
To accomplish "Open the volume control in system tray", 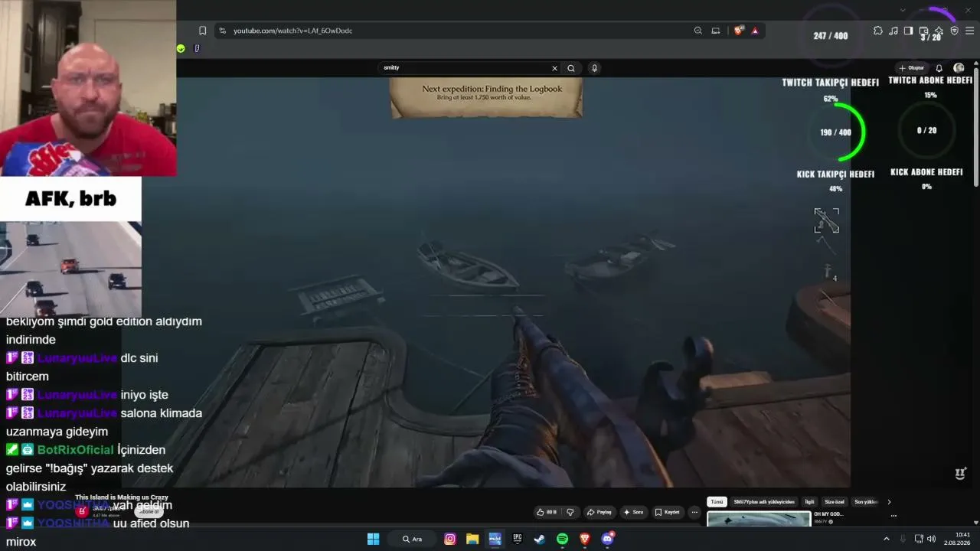I will tap(931, 539).
